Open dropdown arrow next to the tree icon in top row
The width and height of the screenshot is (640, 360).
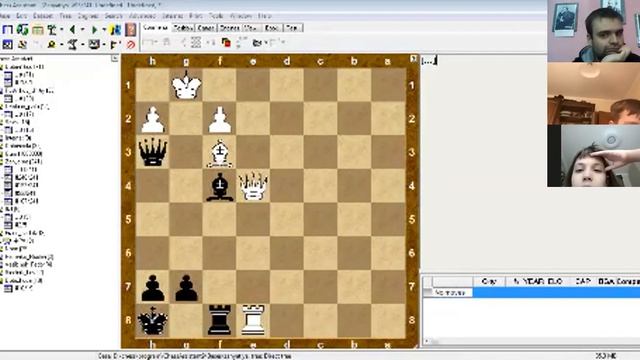pyautogui.click(x=61, y=29)
